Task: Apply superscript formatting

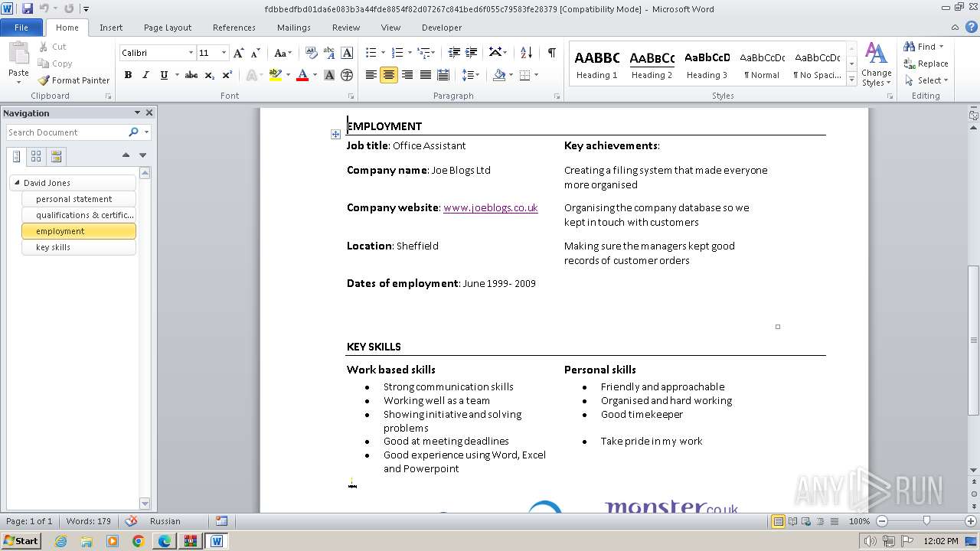Action: click(x=227, y=75)
